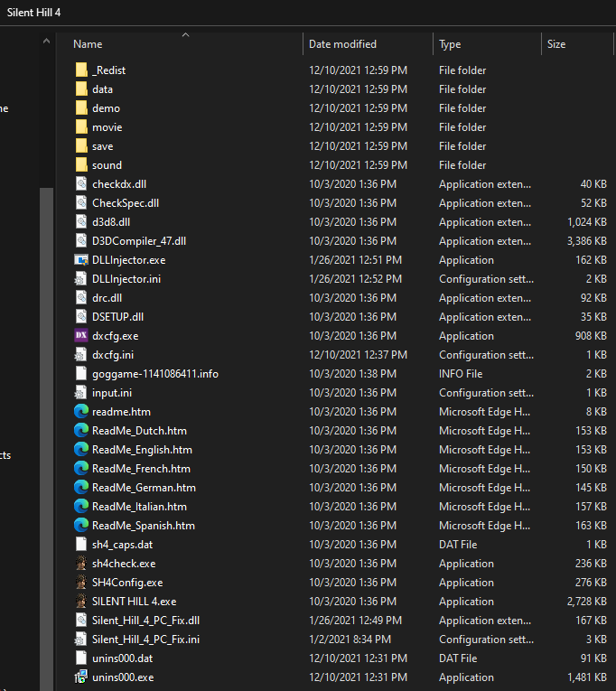Click the dxcfg.ini settings icon

pos(80,355)
